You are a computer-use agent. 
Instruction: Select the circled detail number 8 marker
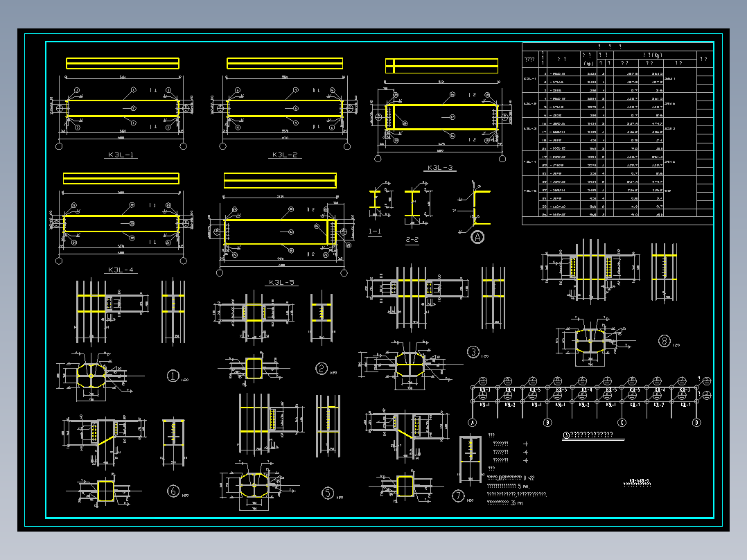pyautogui.click(x=665, y=341)
